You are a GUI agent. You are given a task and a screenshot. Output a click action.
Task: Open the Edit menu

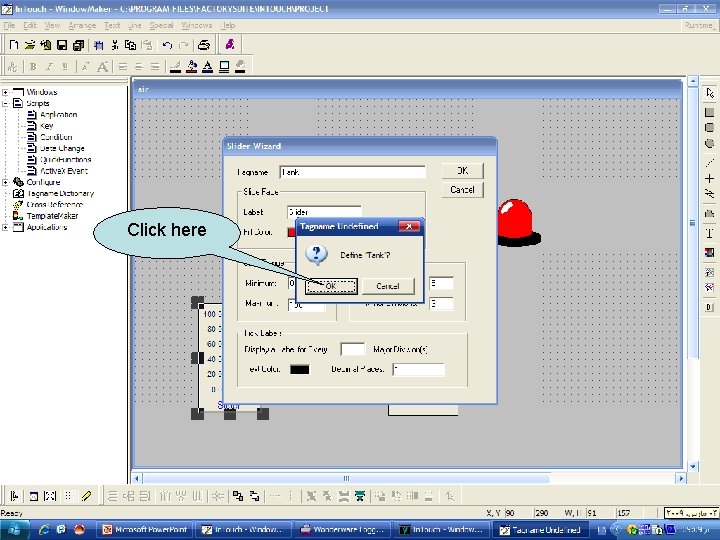(30, 25)
